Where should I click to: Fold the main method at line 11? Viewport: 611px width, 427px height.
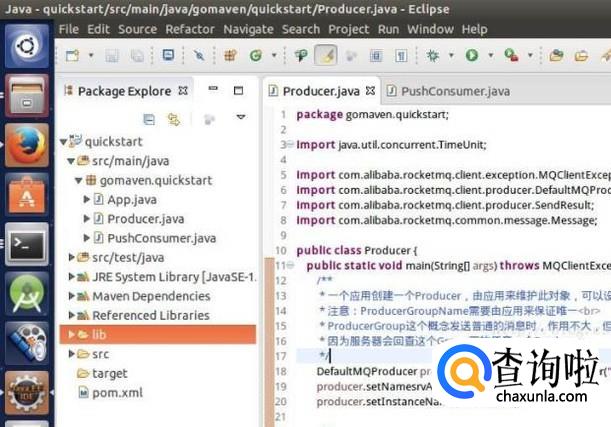290,265
